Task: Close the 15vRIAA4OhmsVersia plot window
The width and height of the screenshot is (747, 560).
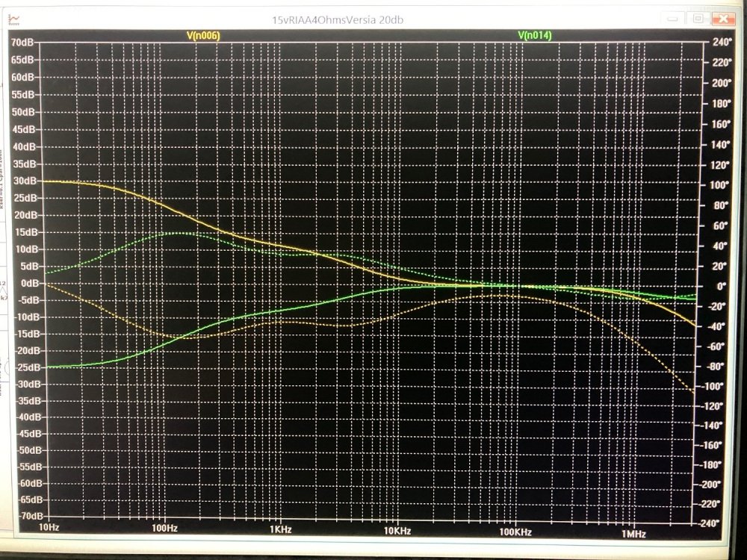Action: (722, 19)
